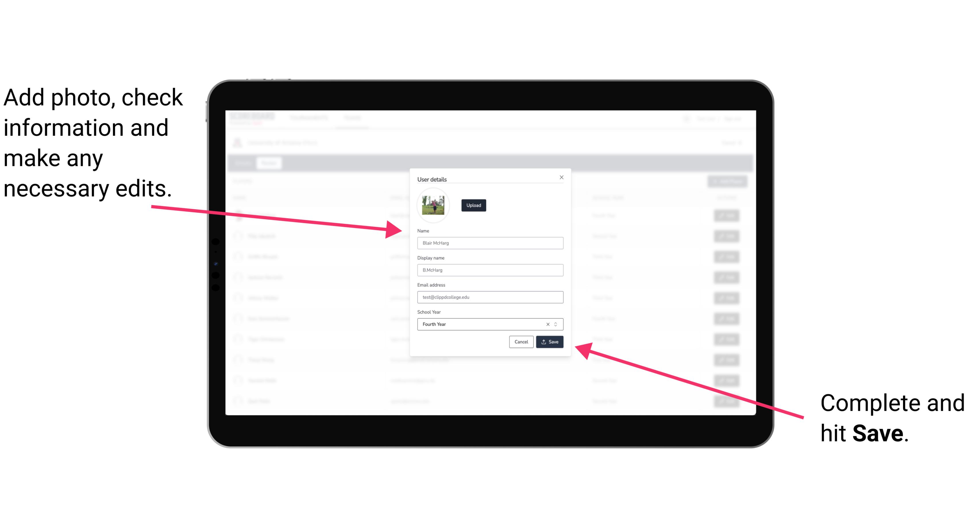Click the Email address input field
980x527 pixels.
(x=489, y=297)
